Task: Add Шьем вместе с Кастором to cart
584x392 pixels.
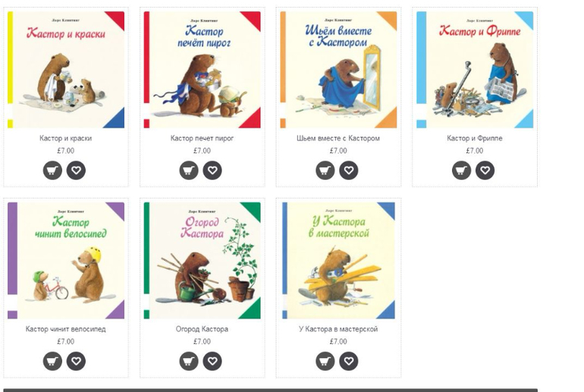Action: click(x=325, y=171)
